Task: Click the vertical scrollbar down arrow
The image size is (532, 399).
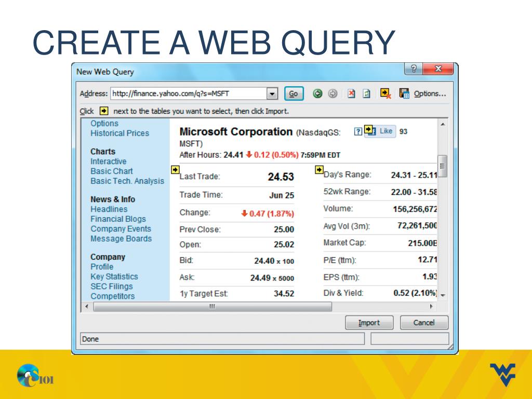Action: [x=443, y=296]
